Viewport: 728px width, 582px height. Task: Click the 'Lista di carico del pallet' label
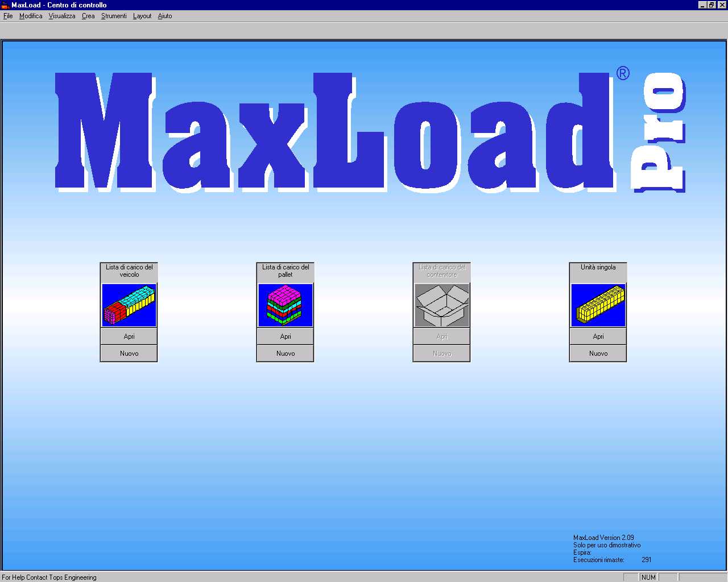tap(286, 271)
